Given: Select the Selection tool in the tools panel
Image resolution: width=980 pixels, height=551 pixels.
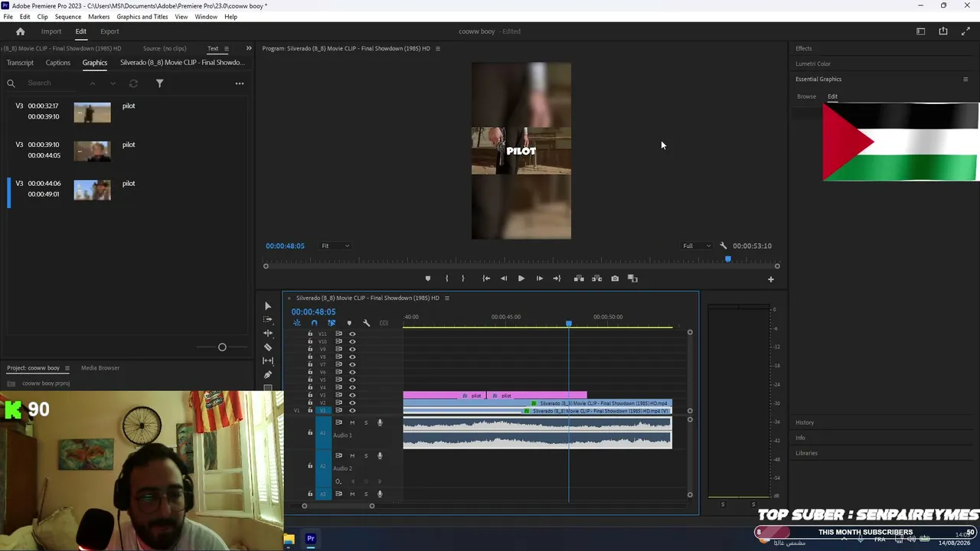Looking at the screenshot, I should (x=267, y=305).
